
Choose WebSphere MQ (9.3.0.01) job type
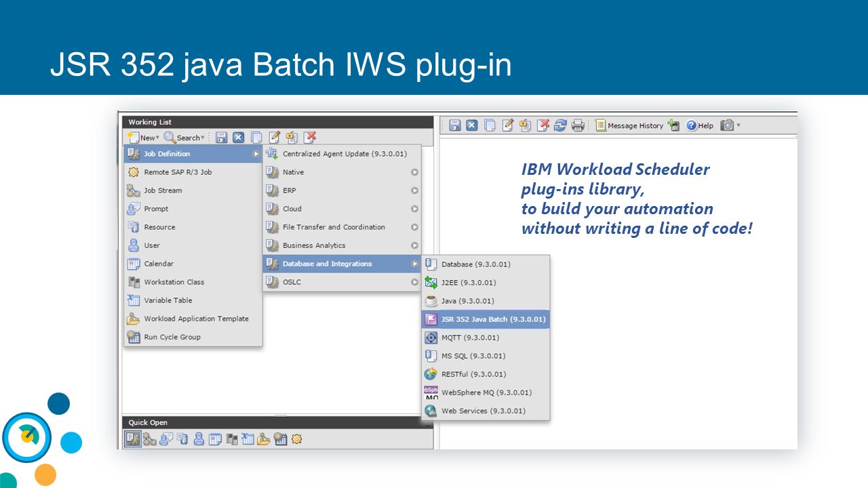pos(486,392)
